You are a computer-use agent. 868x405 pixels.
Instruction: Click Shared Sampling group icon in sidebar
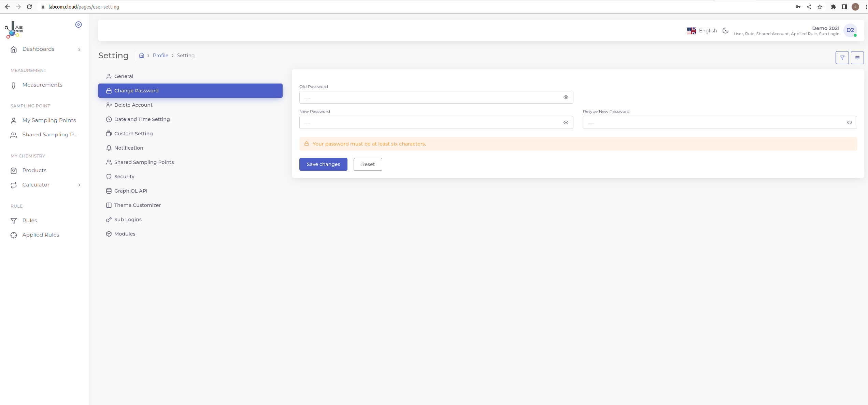pos(14,135)
